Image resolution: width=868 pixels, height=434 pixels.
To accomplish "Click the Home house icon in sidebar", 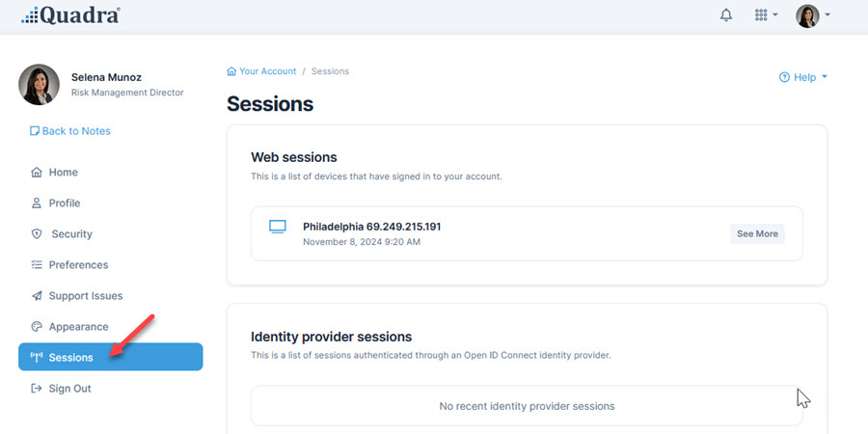I will 37,173.
